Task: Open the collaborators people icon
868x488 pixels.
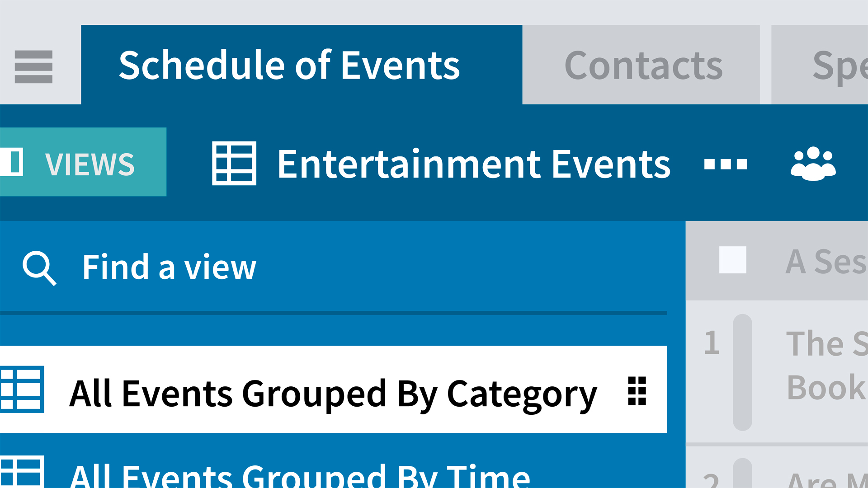Action: (x=813, y=164)
